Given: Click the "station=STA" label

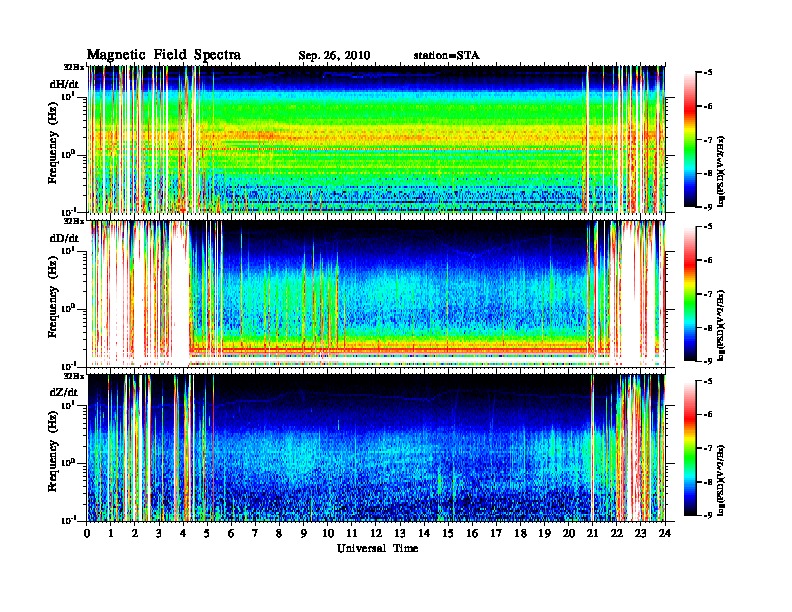Looking at the screenshot, I should [x=446, y=55].
